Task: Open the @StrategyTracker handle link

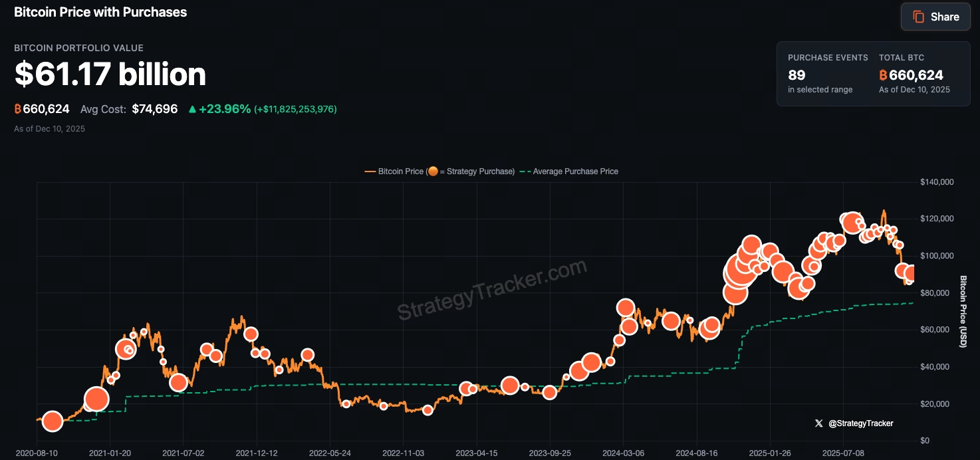Action: coord(861,423)
